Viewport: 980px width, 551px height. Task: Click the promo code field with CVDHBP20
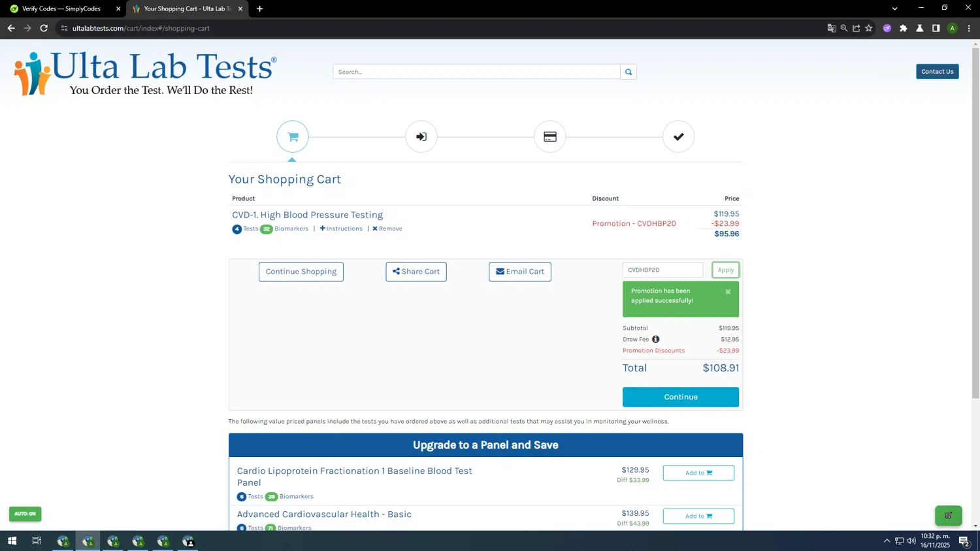point(662,270)
